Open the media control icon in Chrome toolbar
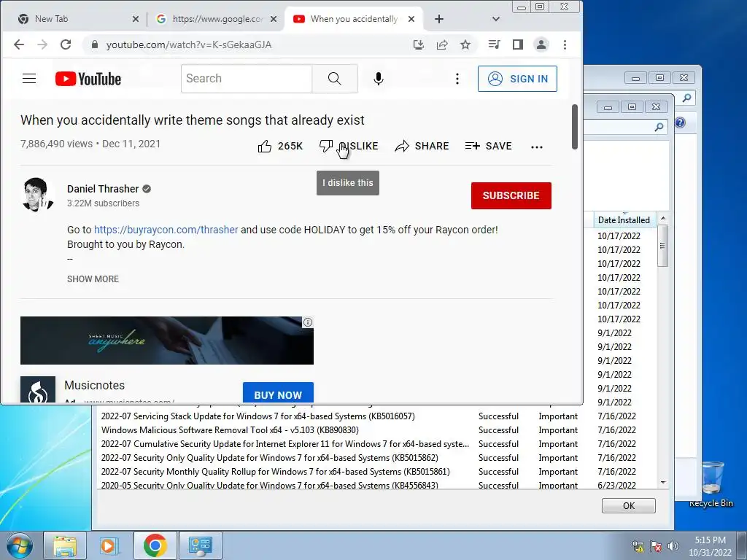Image resolution: width=747 pixels, height=560 pixels. point(494,44)
